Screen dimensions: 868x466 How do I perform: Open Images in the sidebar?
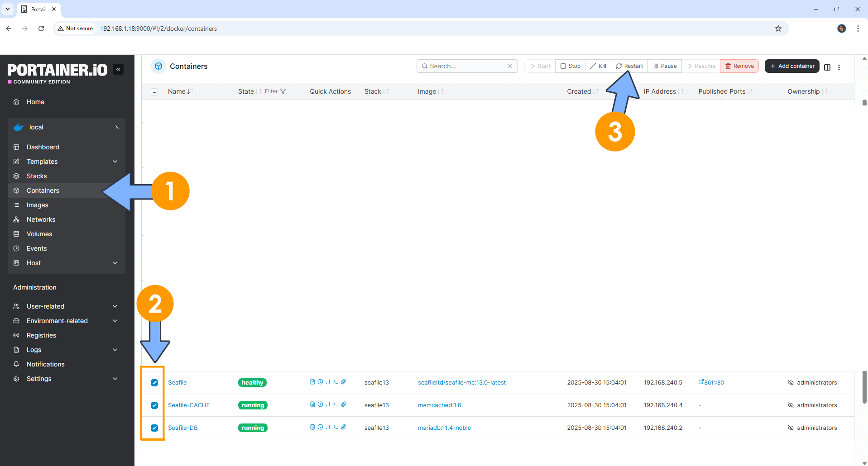click(x=38, y=205)
